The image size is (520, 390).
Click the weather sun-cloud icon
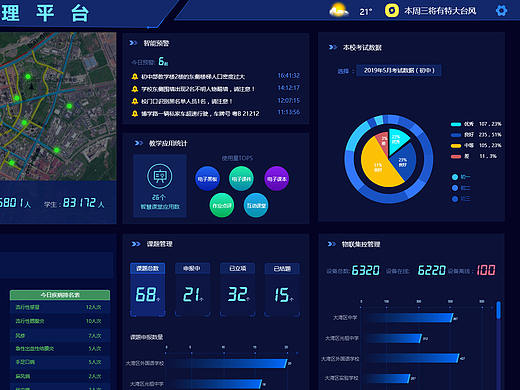pyautogui.click(x=339, y=10)
